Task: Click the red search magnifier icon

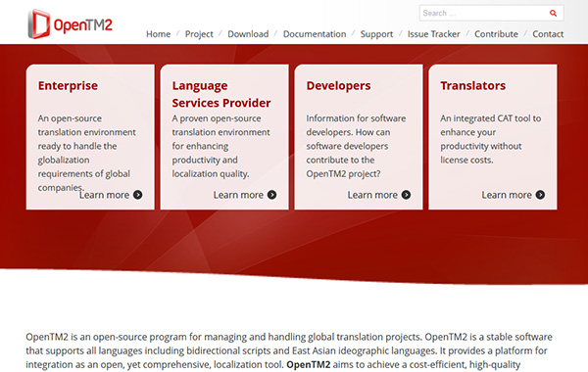Action: pos(553,13)
